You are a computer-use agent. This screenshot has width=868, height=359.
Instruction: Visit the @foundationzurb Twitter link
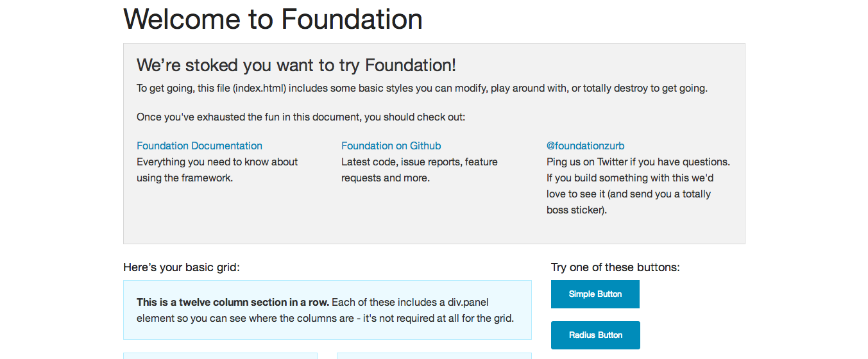coord(586,146)
